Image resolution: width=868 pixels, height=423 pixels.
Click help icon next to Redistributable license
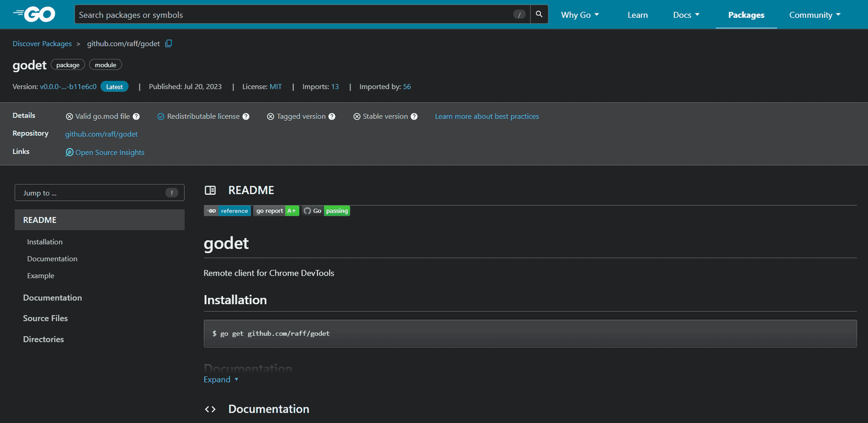[246, 117]
